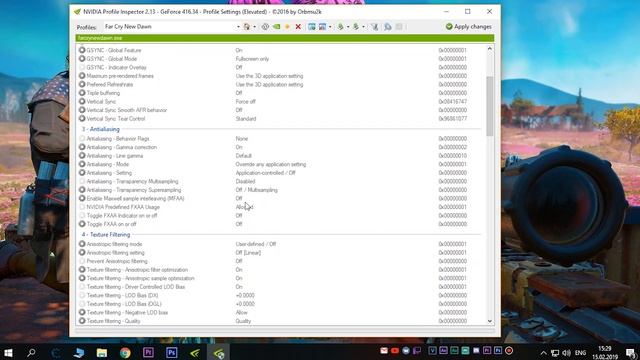Select the farcrynewdawn.exe green bar
This screenshot has width=640, height=360.
(285, 38)
